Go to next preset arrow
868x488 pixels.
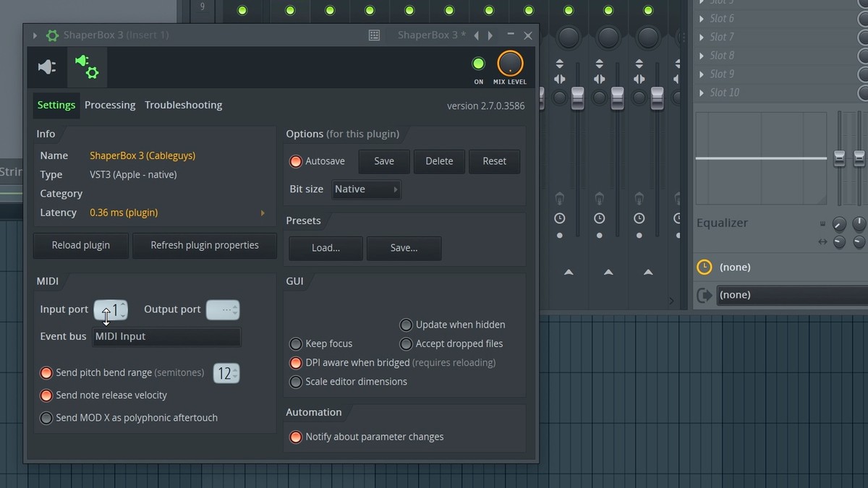click(490, 35)
